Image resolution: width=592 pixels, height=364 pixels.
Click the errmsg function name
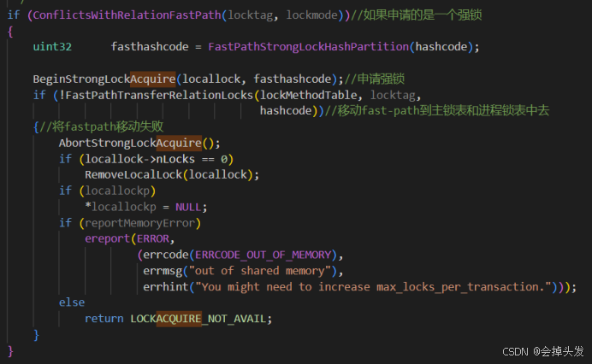click(x=163, y=271)
